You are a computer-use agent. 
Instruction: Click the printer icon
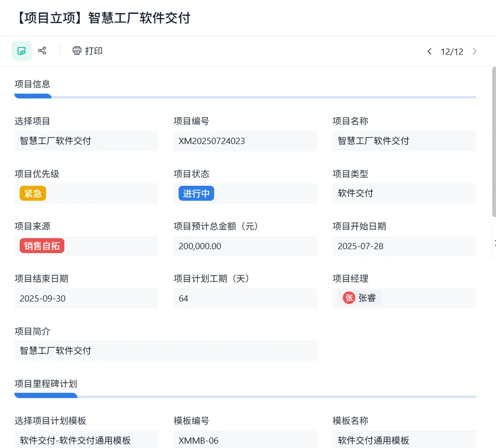(x=77, y=51)
